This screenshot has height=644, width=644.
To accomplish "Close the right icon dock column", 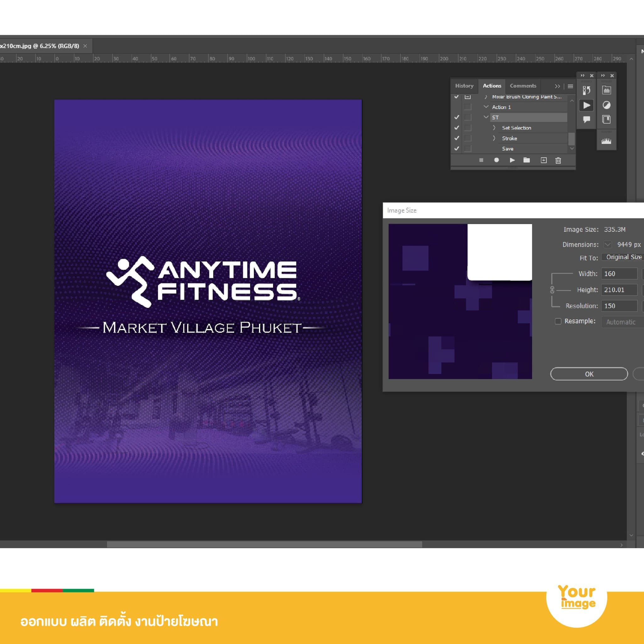I will point(612,76).
